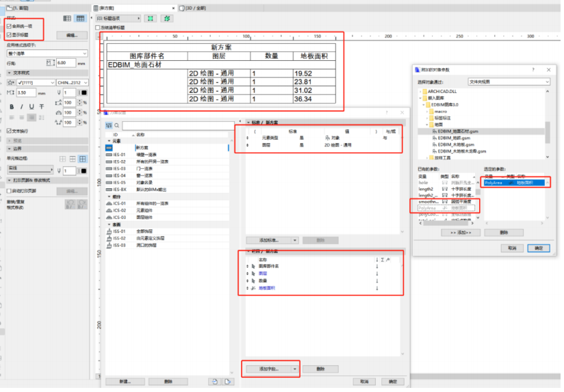Click 确定 in the parameters dialog

pos(539,248)
